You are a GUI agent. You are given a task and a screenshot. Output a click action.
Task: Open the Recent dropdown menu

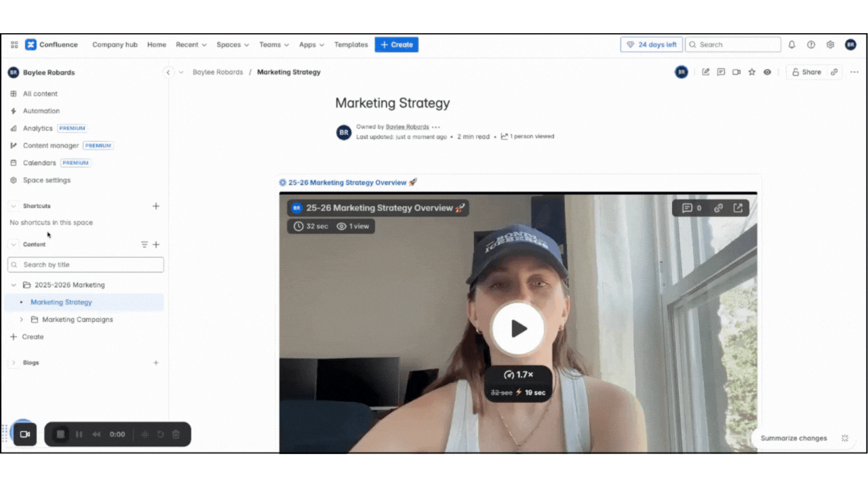coord(191,45)
